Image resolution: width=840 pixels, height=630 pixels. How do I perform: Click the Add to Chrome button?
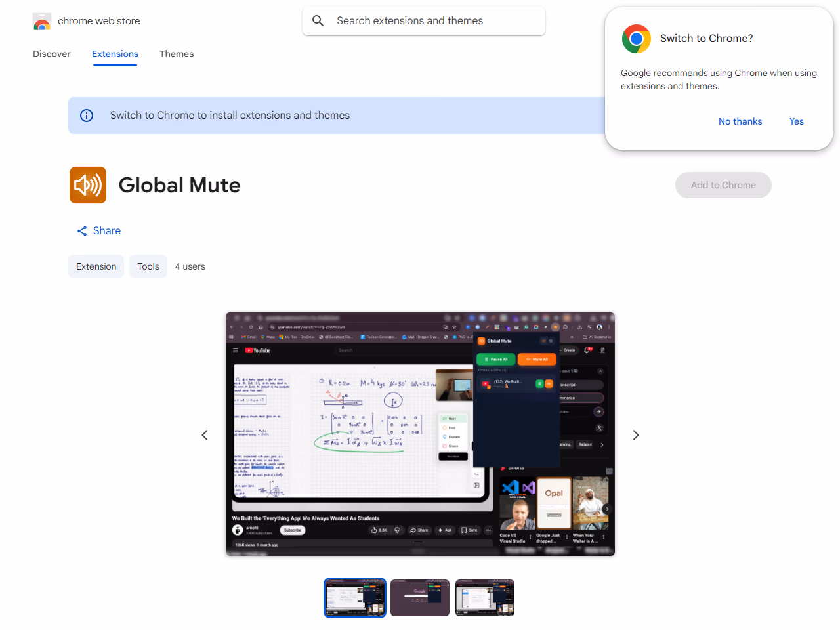pyautogui.click(x=723, y=185)
